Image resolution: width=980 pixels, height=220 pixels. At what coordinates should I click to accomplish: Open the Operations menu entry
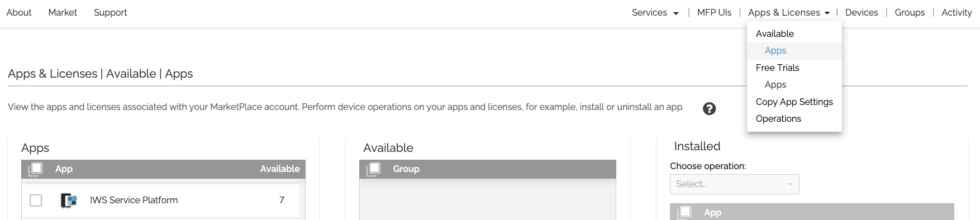(x=778, y=119)
